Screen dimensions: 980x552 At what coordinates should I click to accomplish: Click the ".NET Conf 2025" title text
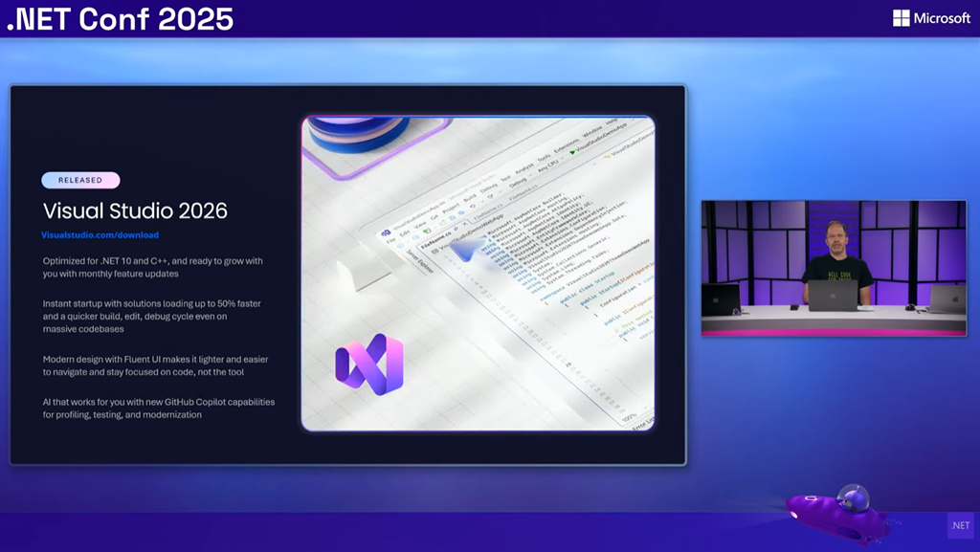(x=120, y=19)
